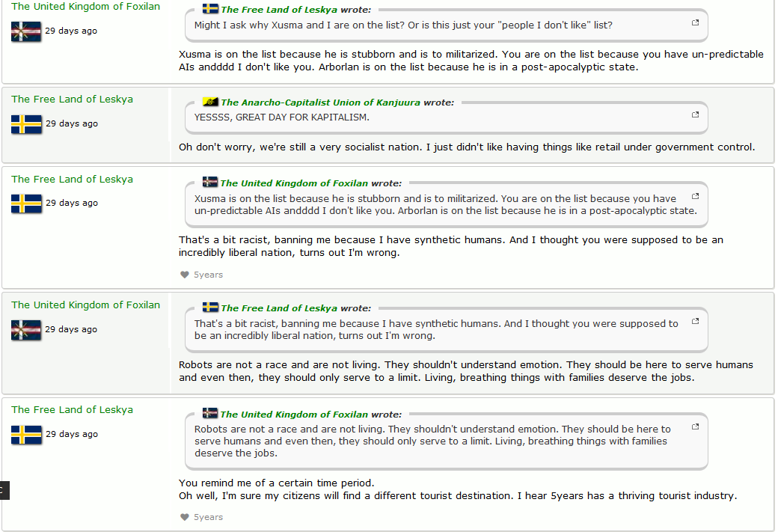Open the Foxilan author name on the topmost post
Viewport: 778px width, 532px height.
tap(85, 6)
